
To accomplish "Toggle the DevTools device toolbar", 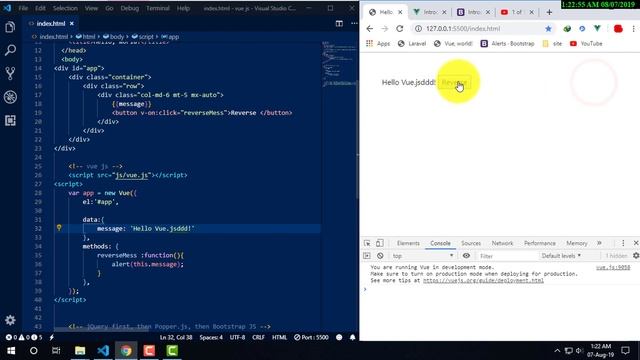I will click(x=380, y=243).
